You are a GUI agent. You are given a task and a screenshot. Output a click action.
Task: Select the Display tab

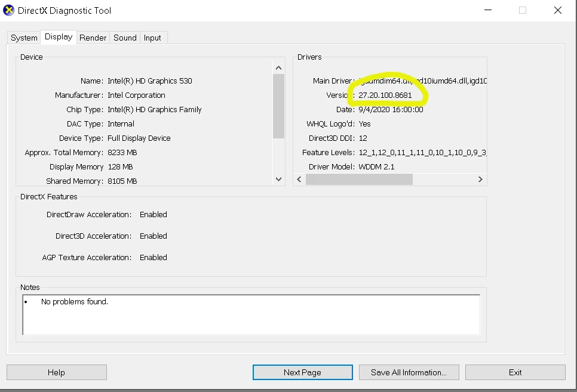59,37
